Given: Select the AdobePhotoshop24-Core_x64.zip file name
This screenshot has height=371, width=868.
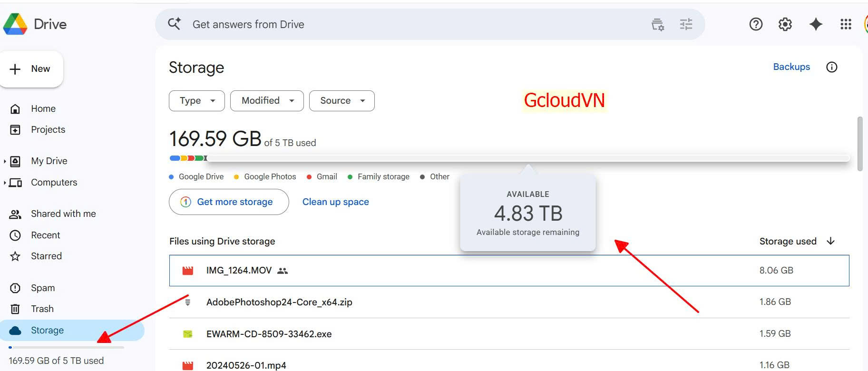Looking at the screenshot, I should coord(279,302).
